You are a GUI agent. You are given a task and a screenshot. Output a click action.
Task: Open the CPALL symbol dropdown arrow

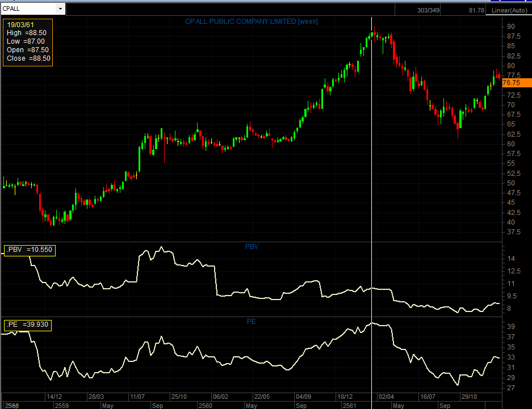pos(60,9)
